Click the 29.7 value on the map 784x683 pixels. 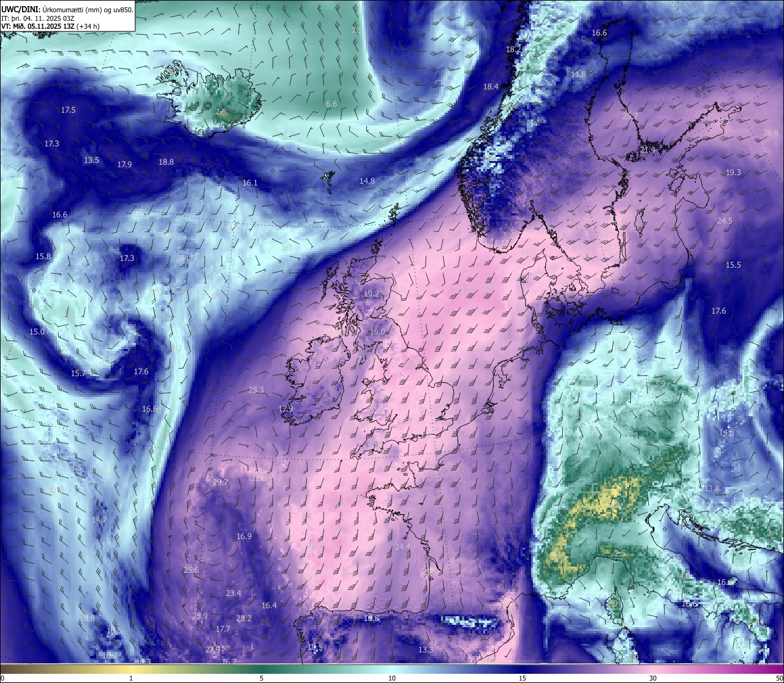221,483
